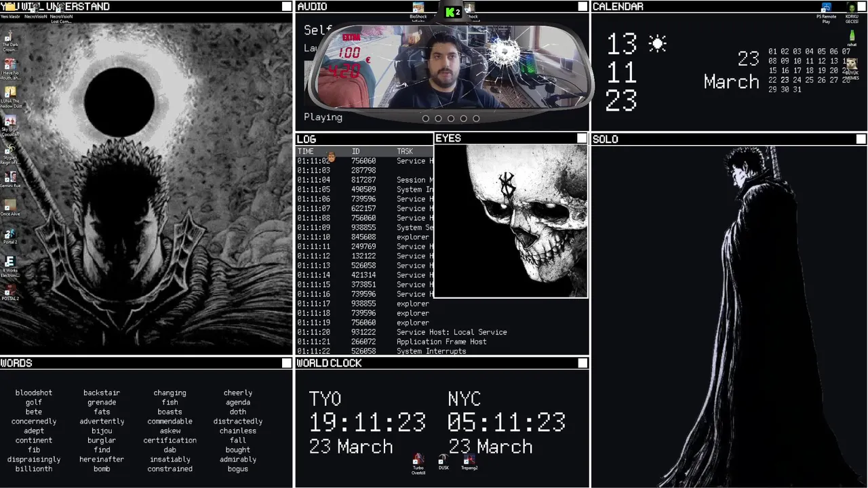Image resolution: width=868 pixels, height=488 pixels.
Task: Click the word 'certification' in WORDS
Action: pyautogui.click(x=170, y=440)
